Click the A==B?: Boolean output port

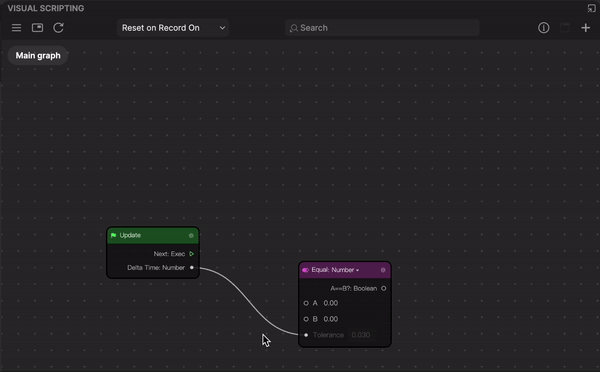[384, 288]
